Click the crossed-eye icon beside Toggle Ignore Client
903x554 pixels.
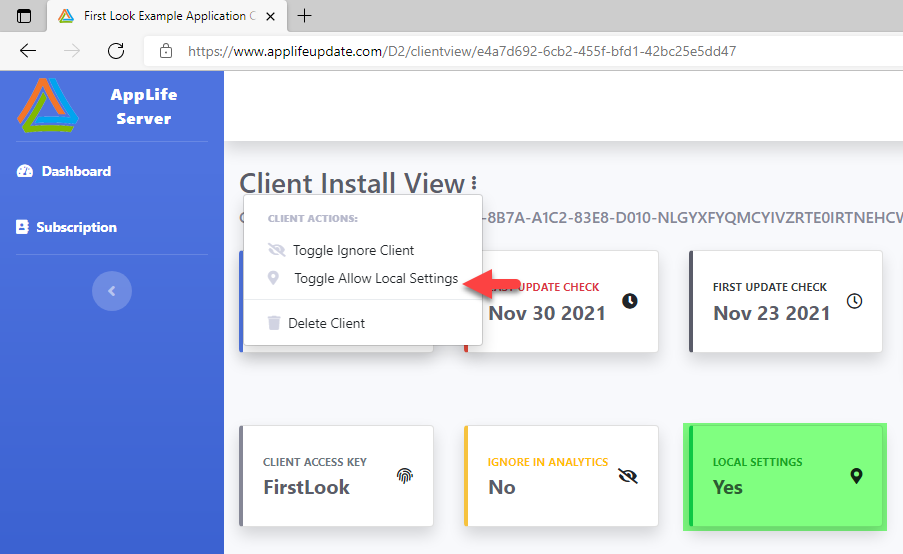point(276,250)
